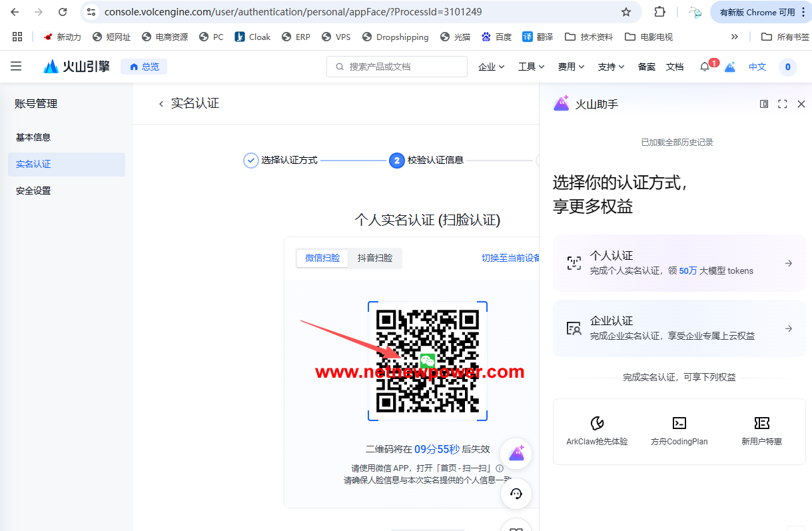Open 方舟CodingPlan icon
This screenshot has height=531, width=812.
[x=679, y=423]
